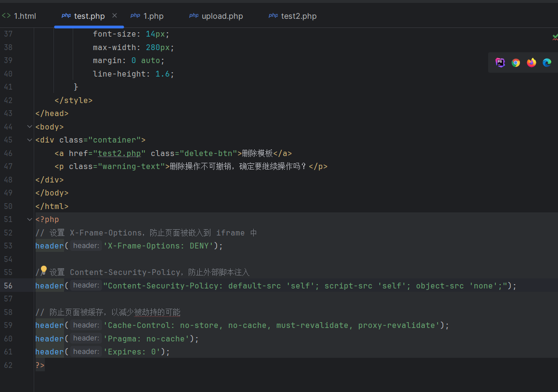Viewport: 558px width, 392px height.
Task: Click the X-Frame-Options comment on line 52
Action: [x=146, y=233]
